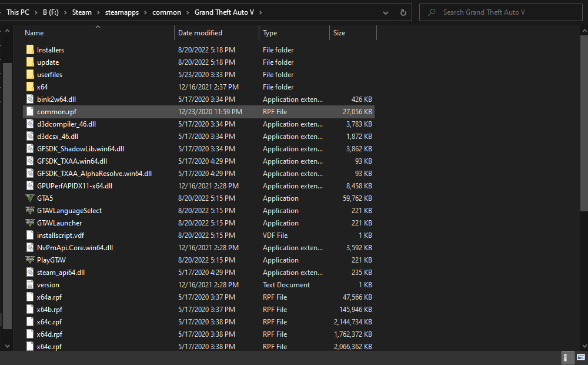This screenshot has height=365, width=588.
Task: Click the GFSDK_TXAA_AlphaResolve.win64.dll file icon
Action: (30, 174)
